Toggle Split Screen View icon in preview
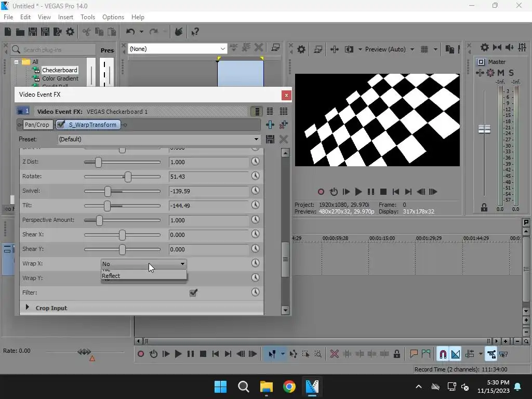The height and width of the screenshot is (399, 532). [349, 49]
